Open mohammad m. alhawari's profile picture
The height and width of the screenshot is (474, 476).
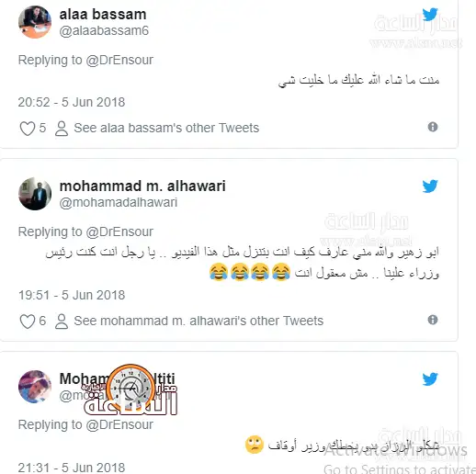click(x=35, y=194)
